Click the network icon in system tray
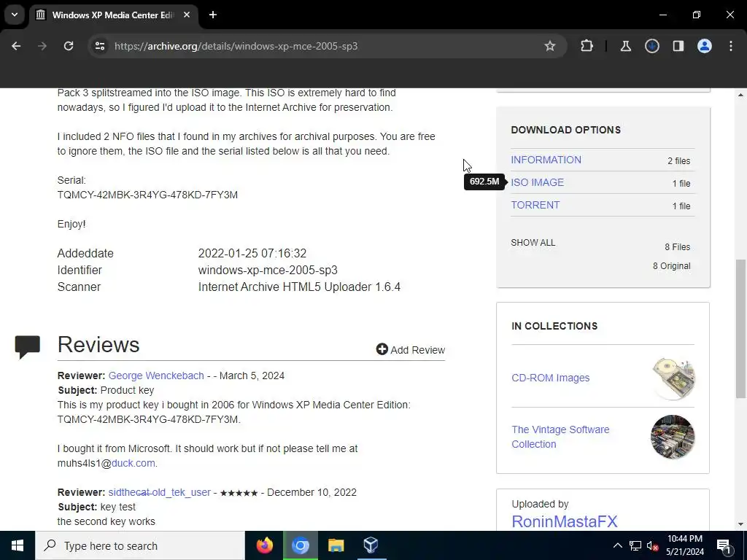Image resolution: width=747 pixels, height=560 pixels. [635, 545]
